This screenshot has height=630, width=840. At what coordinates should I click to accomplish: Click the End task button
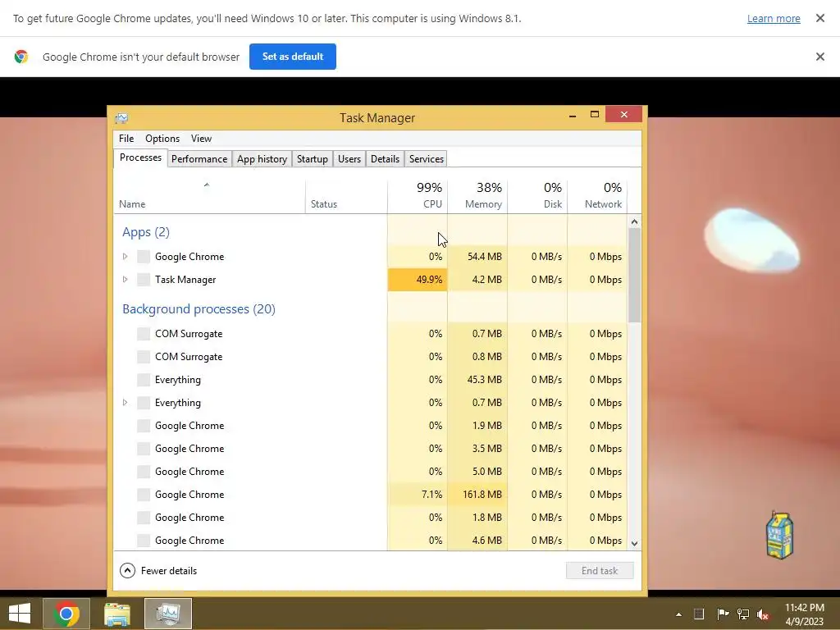click(x=600, y=571)
